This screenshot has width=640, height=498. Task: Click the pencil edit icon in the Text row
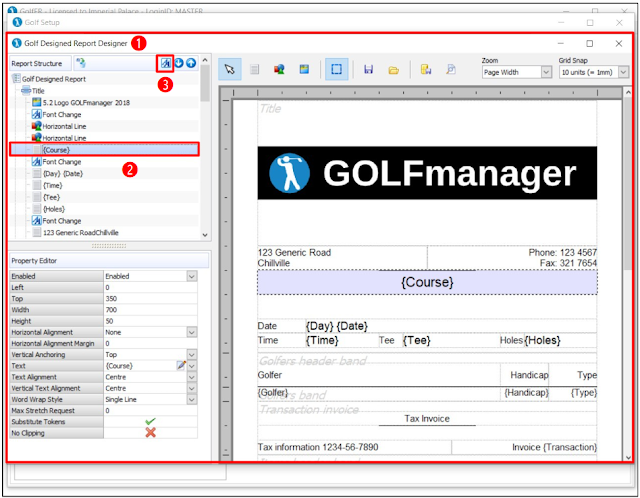pos(181,365)
